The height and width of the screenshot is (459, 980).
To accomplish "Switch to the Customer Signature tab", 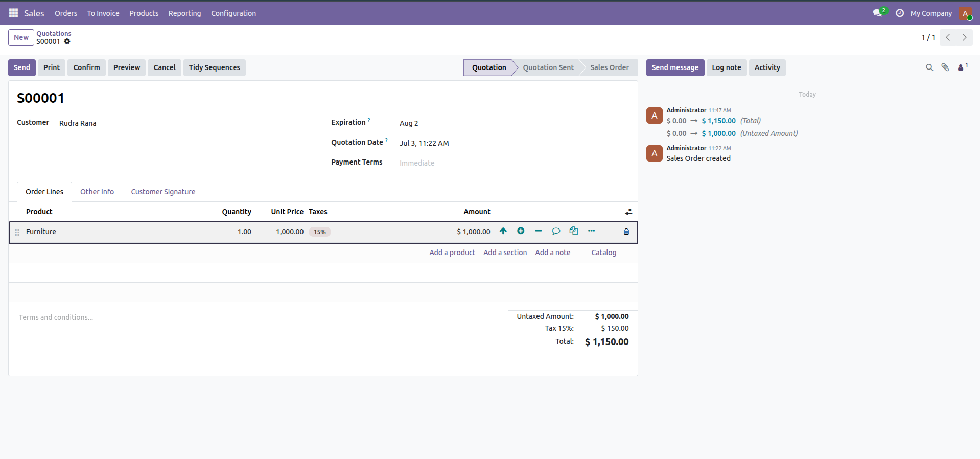I will pos(163,192).
